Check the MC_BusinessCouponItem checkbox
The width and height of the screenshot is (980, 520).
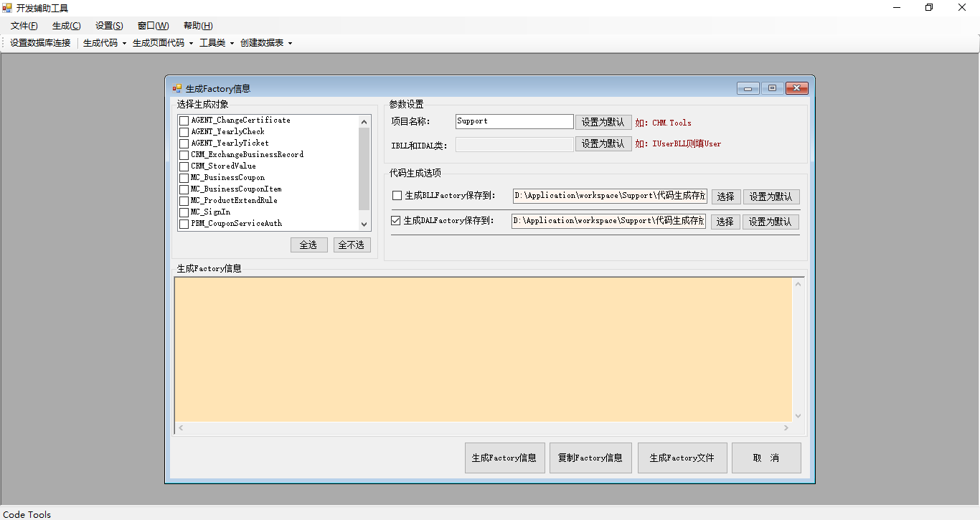(x=184, y=189)
